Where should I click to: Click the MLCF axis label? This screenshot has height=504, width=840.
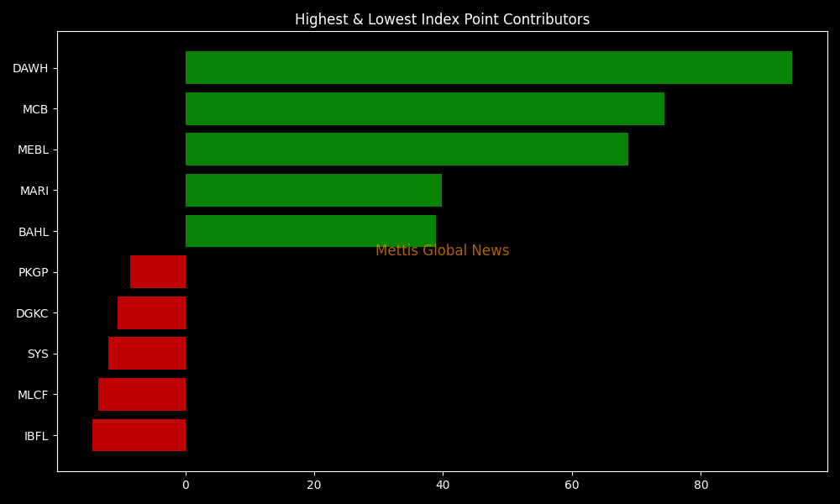[x=33, y=395]
